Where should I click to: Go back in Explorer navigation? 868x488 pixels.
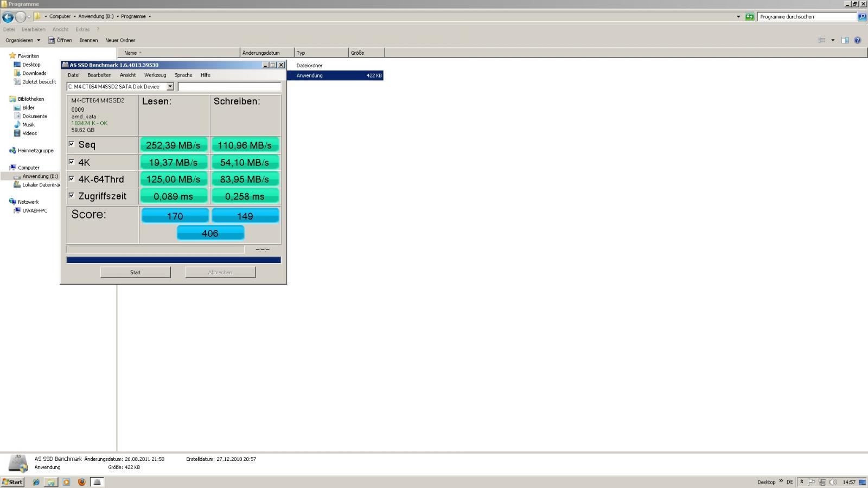pyautogui.click(x=8, y=17)
